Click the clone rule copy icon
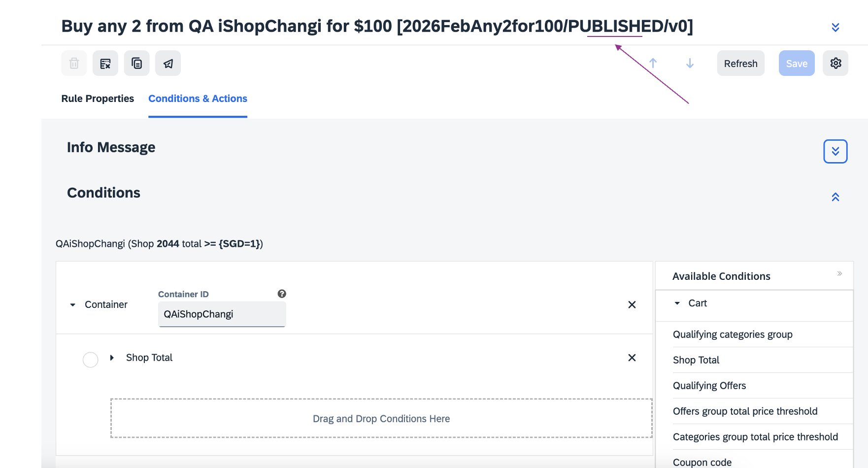868x468 pixels. coord(136,64)
